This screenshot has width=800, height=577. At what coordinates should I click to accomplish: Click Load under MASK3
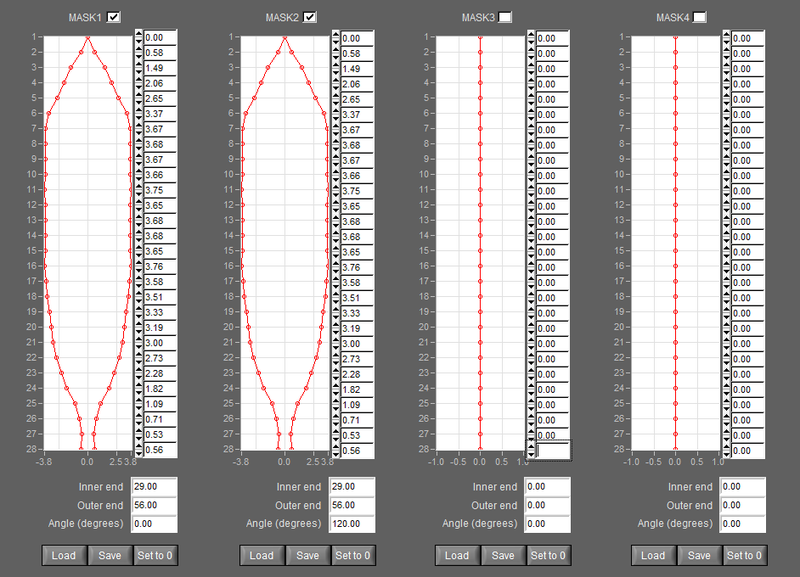457,556
